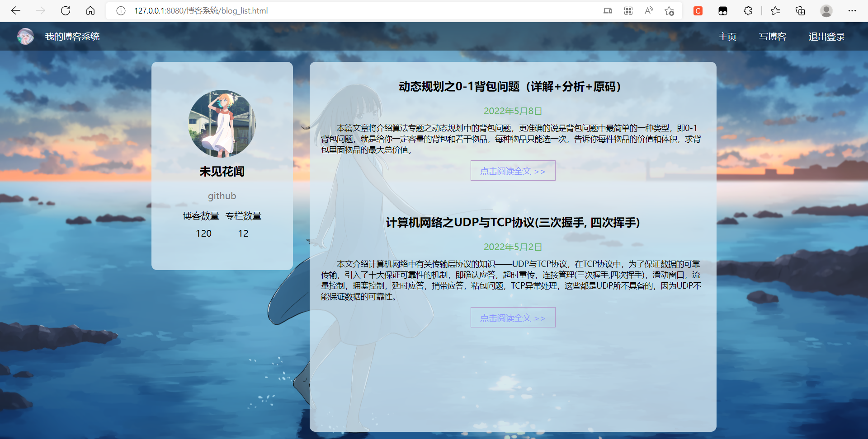Open the ColorZilla extension
This screenshot has width=868, height=439.
pyautogui.click(x=698, y=11)
